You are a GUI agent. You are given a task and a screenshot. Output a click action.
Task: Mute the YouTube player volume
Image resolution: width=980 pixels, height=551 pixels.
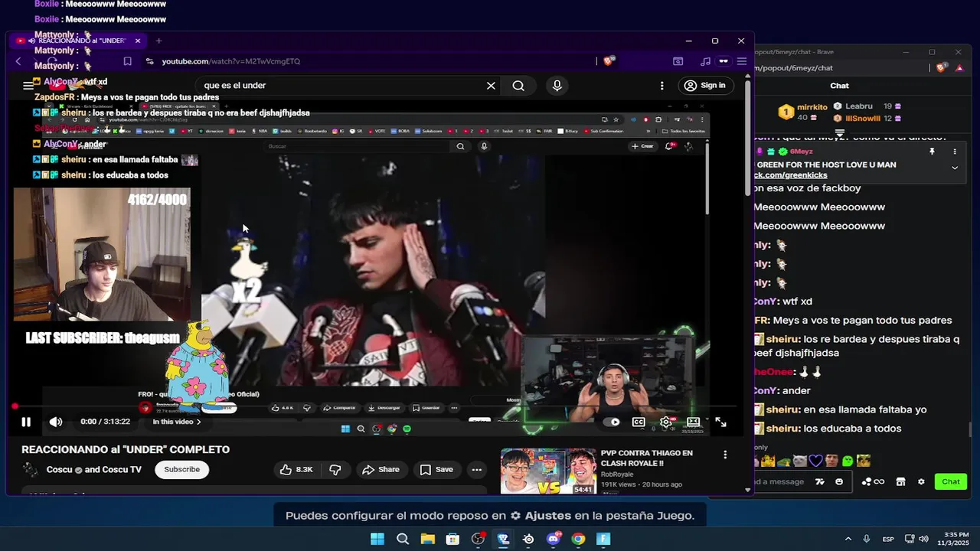click(x=56, y=422)
